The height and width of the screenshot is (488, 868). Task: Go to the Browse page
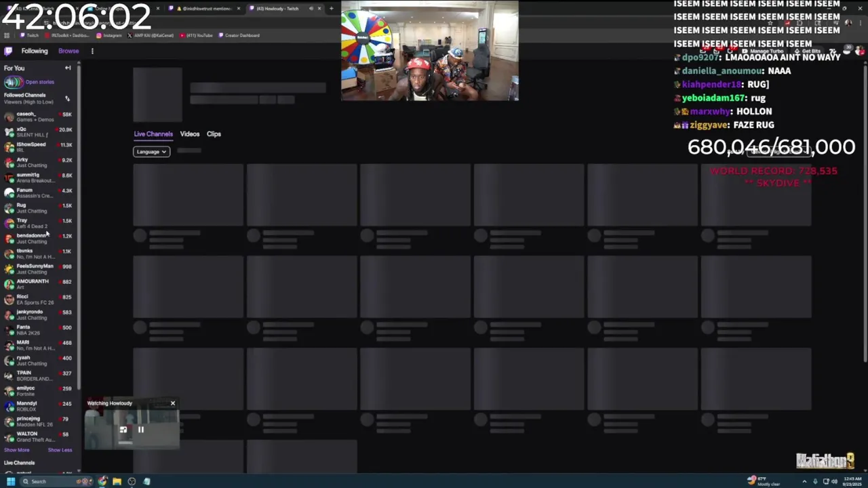click(68, 51)
